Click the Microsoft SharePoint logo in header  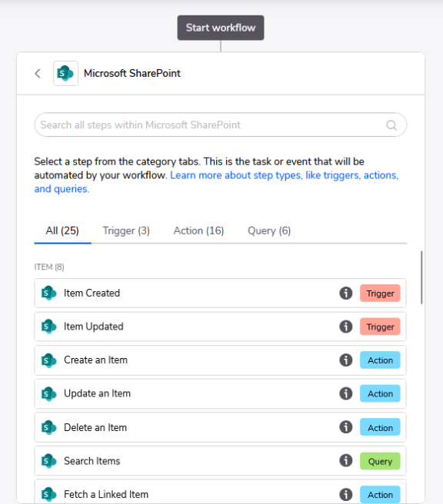tap(65, 73)
